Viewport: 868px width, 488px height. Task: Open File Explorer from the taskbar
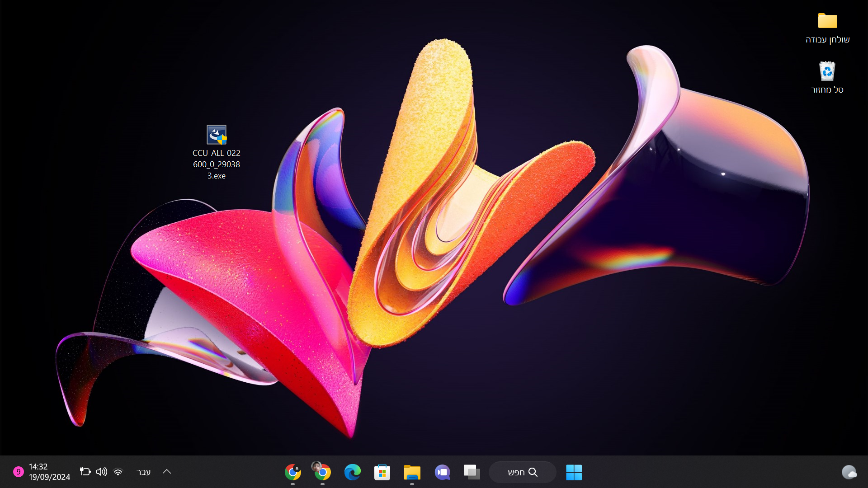412,472
